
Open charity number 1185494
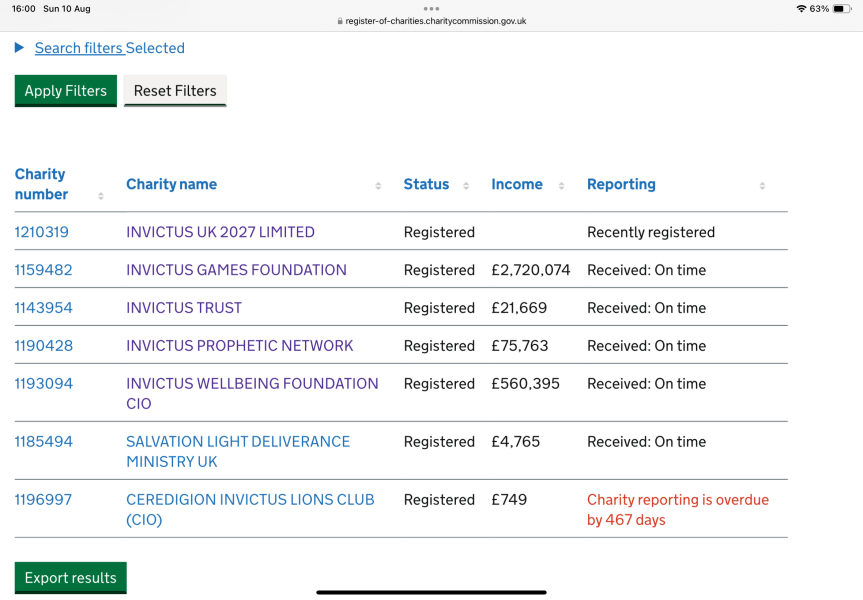(x=43, y=441)
